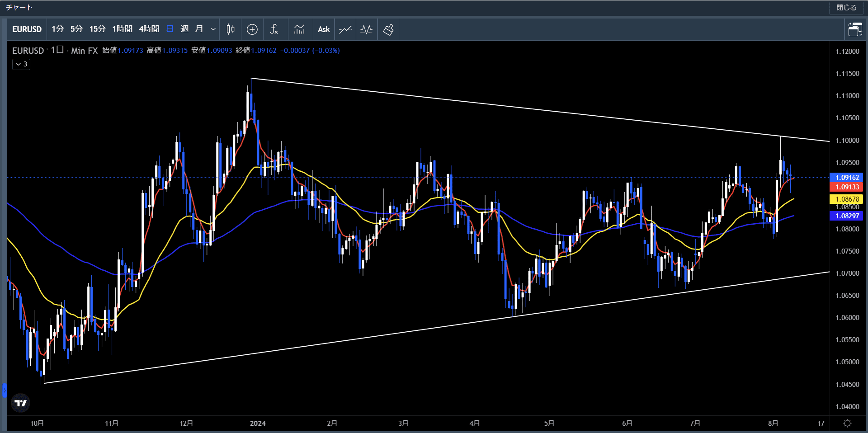The height and width of the screenshot is (433, 868).
Task: Click the Min FX label in legend
Action: 85,51
